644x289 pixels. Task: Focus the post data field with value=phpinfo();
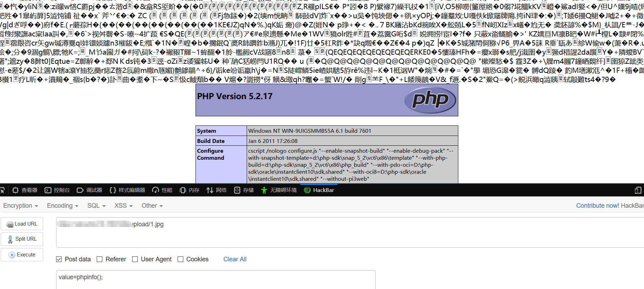tap(215, 280)
